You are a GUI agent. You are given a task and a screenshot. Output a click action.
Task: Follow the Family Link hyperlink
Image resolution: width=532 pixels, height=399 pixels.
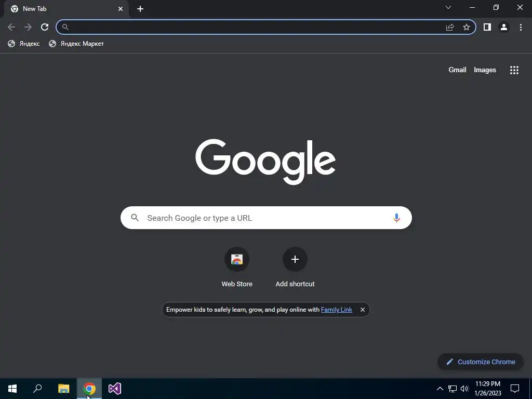coord(336,310)
